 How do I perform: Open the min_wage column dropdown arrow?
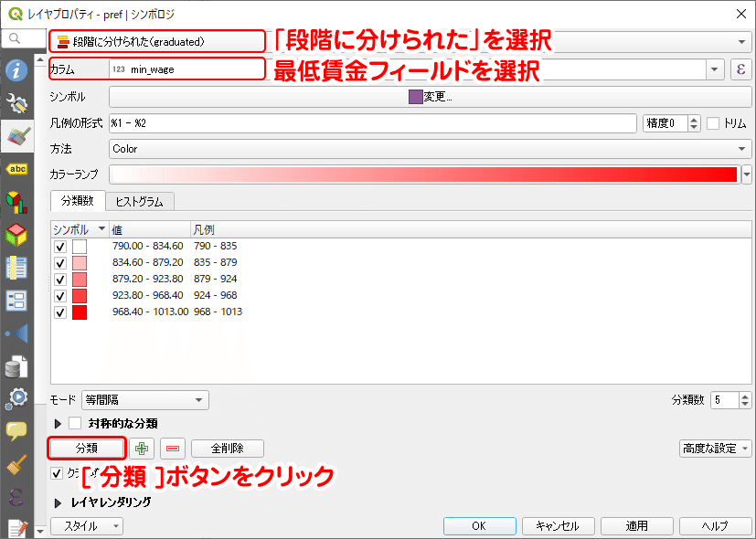tap(715, 69)
